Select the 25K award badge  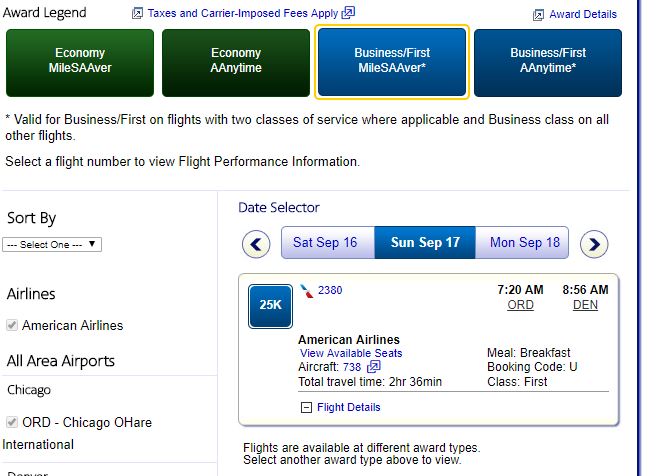click(x=270, y=306)
